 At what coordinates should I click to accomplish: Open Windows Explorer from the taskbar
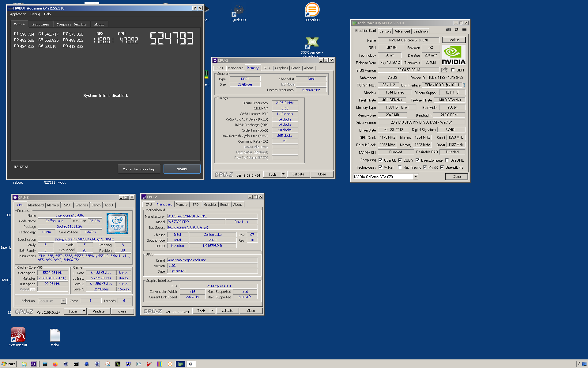[x=24, y=364]
